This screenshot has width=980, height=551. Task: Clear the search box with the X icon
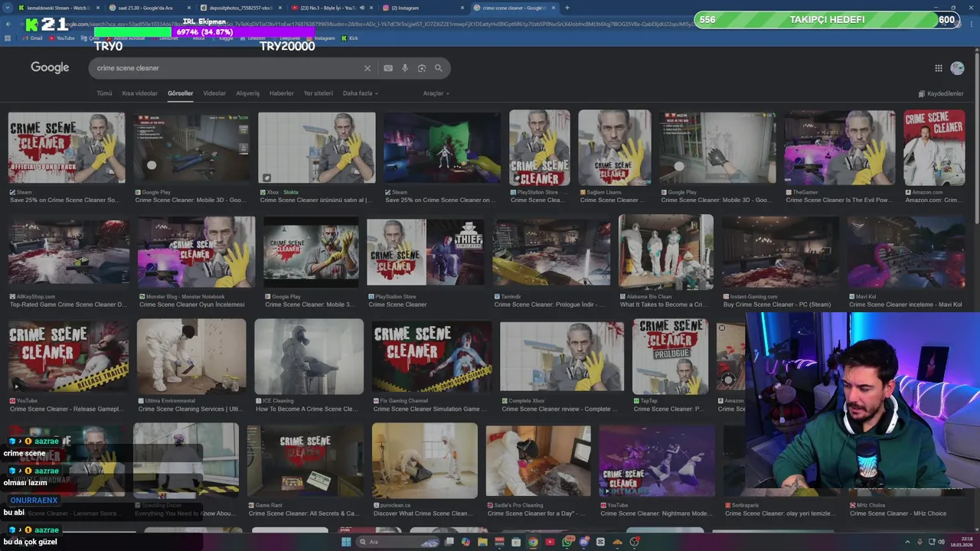point(367,68)
